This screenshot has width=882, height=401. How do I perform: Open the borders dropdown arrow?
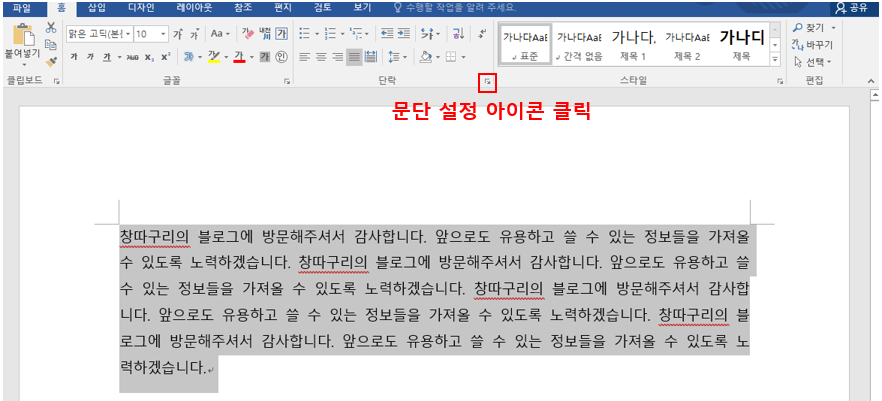click(464, 57)
